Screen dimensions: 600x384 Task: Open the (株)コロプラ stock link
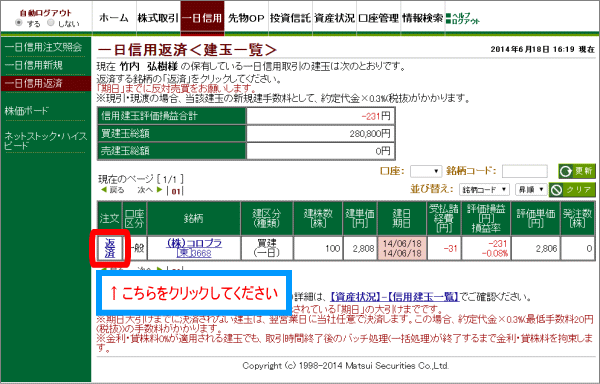click(x=194, y=243)
